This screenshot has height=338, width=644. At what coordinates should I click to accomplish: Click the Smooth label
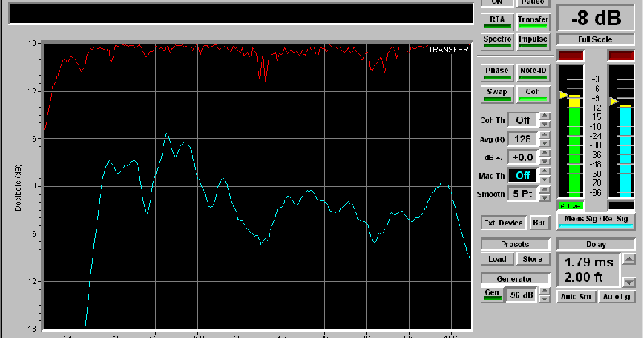click(x=491, y=194)
